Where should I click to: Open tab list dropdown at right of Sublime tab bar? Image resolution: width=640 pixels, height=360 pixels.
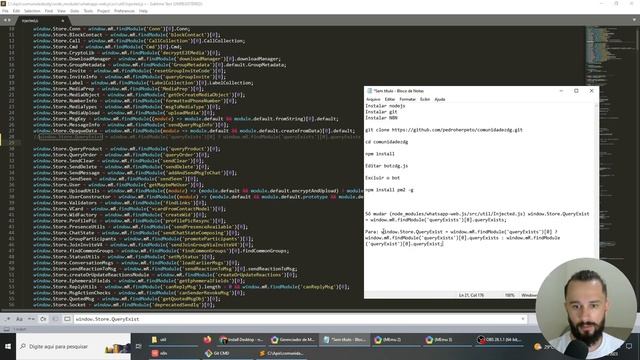coord(634,20)
